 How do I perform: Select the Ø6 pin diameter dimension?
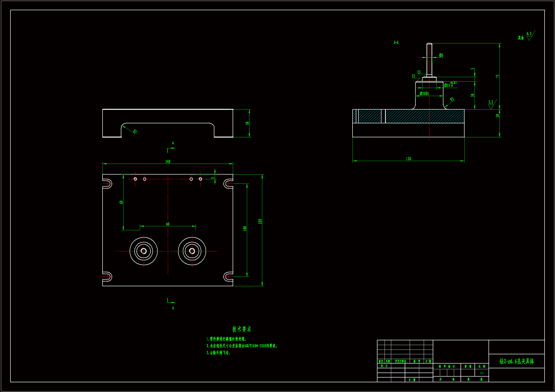click(441, 55)
